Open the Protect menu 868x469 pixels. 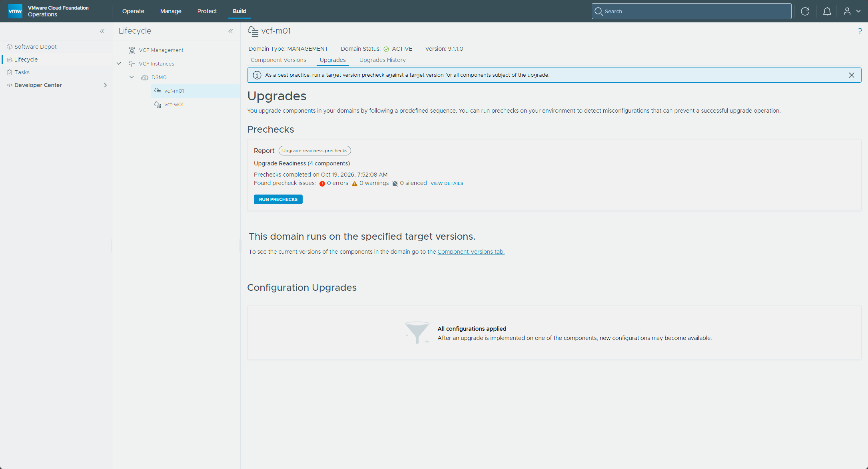pyautogui.click(x=207, y=11)
